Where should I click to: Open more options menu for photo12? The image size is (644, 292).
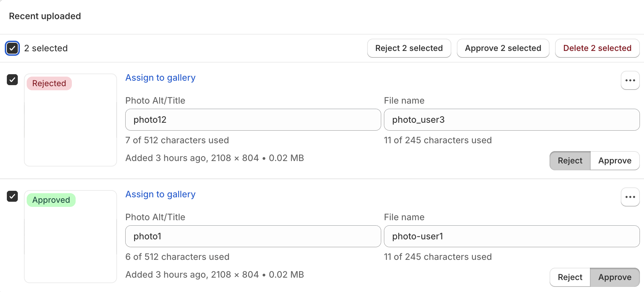pyautogui.click(x=630, y=80)
